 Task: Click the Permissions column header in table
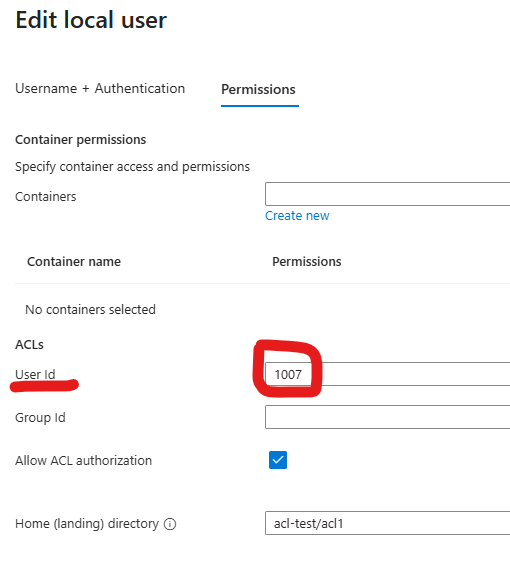click(307, 261)
